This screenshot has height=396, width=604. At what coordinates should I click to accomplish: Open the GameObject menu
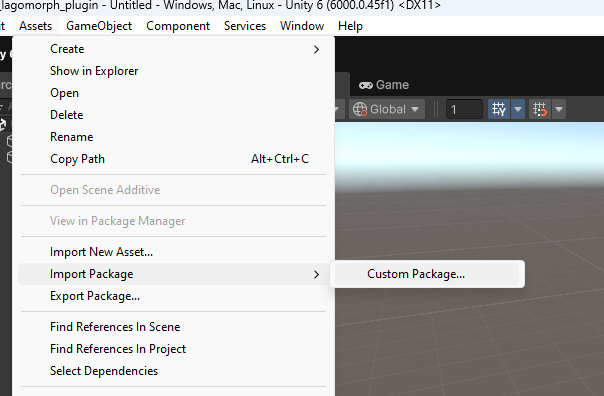pos(99,26)
